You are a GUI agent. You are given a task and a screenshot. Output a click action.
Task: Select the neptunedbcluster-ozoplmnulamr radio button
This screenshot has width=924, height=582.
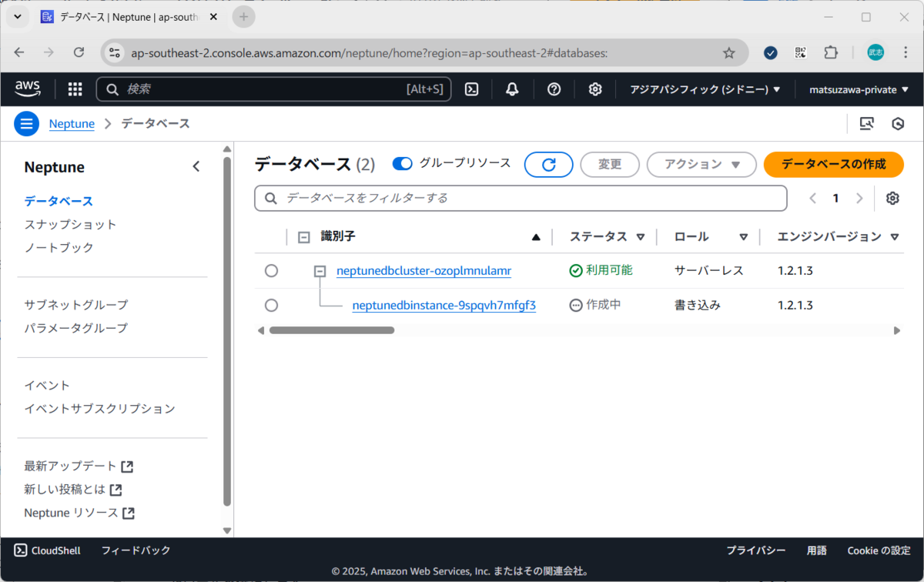[271, 271]
